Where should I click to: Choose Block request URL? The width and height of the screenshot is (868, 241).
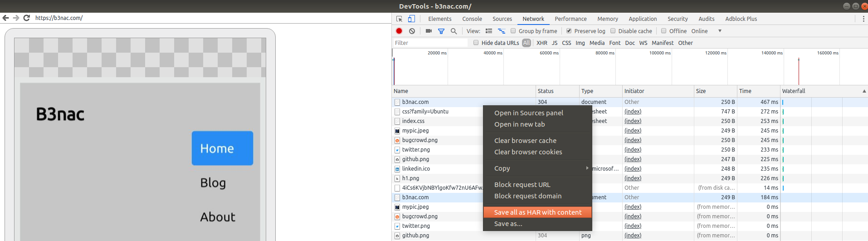pyautogui.click(x=537, y=185)
